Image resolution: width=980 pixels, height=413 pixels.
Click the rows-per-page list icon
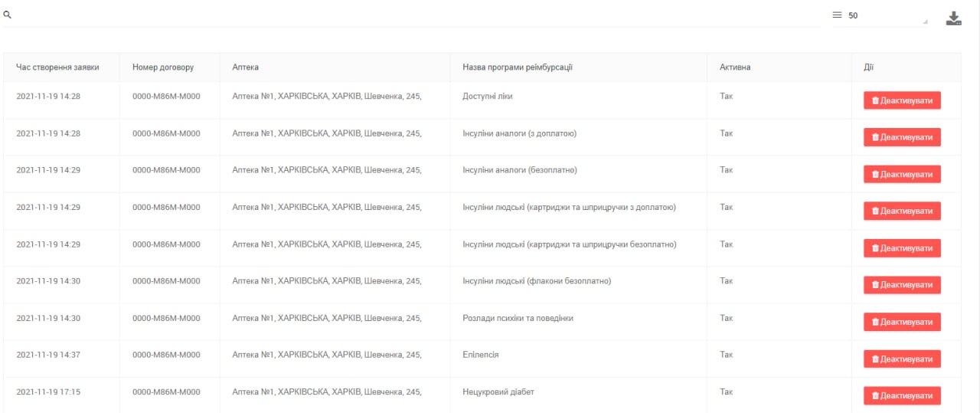[x=837, y=15]
